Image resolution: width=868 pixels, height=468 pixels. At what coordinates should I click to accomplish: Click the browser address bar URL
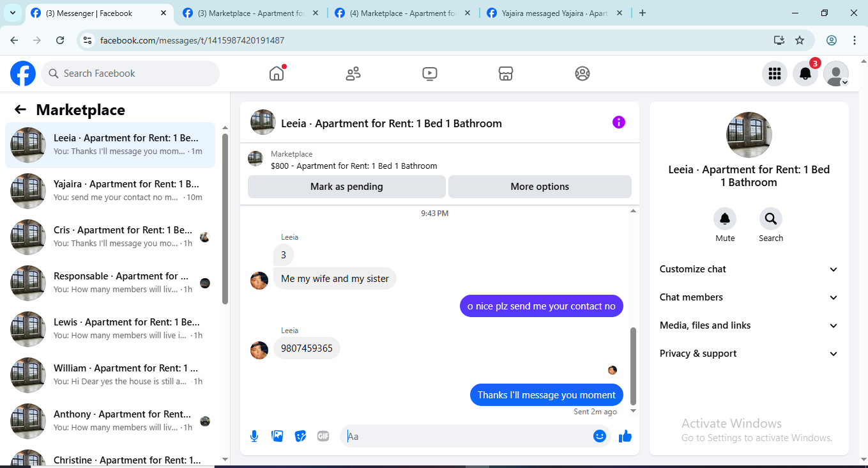tap(192, 40)
